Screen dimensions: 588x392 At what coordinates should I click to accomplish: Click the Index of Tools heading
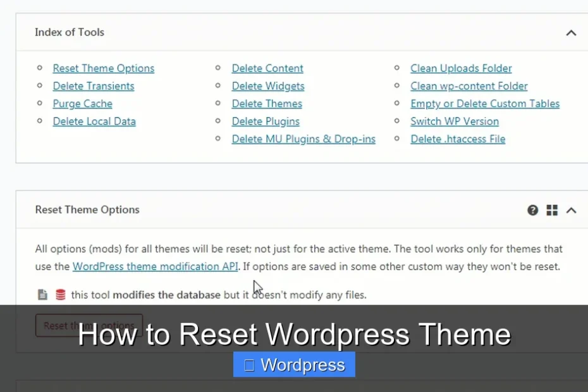70,32
